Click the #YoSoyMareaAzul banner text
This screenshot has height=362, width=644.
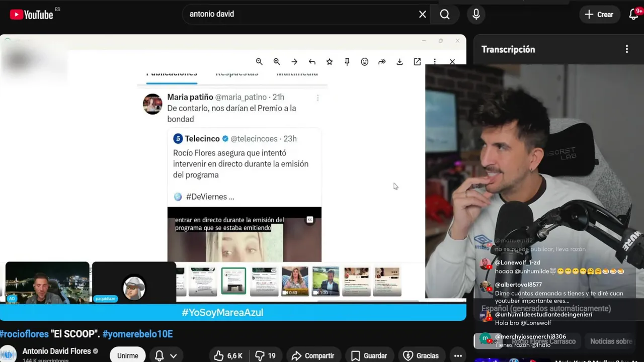222,313
